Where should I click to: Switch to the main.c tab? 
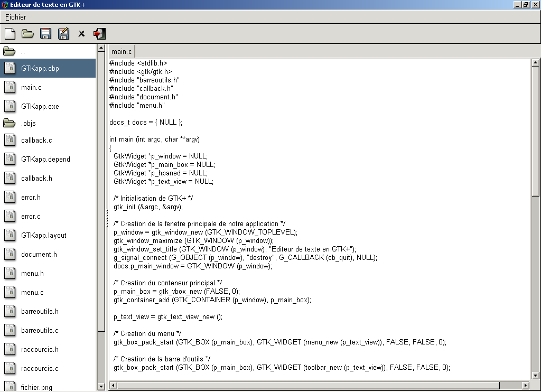[122, 51]
